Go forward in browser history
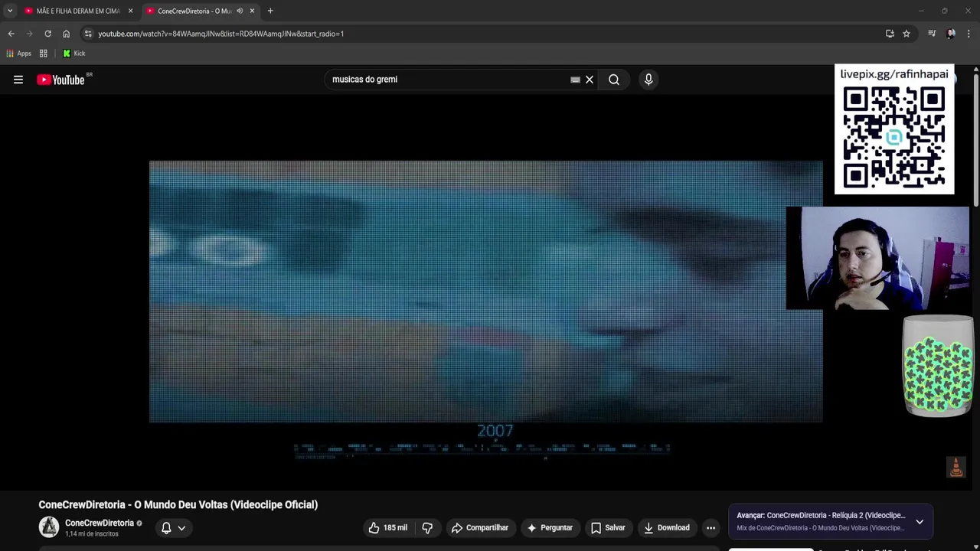The height and width of the screenshot is (551, 980). pyautogui.click(x=29, y=34)
